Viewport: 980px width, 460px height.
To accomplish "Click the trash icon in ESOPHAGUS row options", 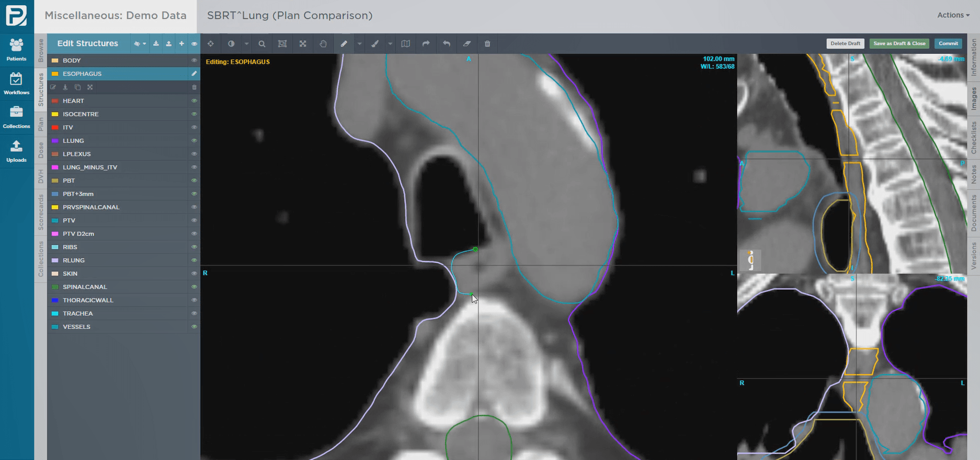I will pos(195,87).
